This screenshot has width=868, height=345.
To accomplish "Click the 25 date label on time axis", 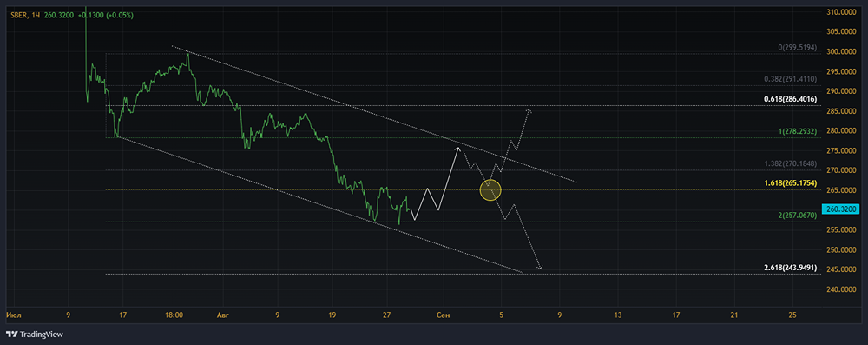I will click(792, 315).
